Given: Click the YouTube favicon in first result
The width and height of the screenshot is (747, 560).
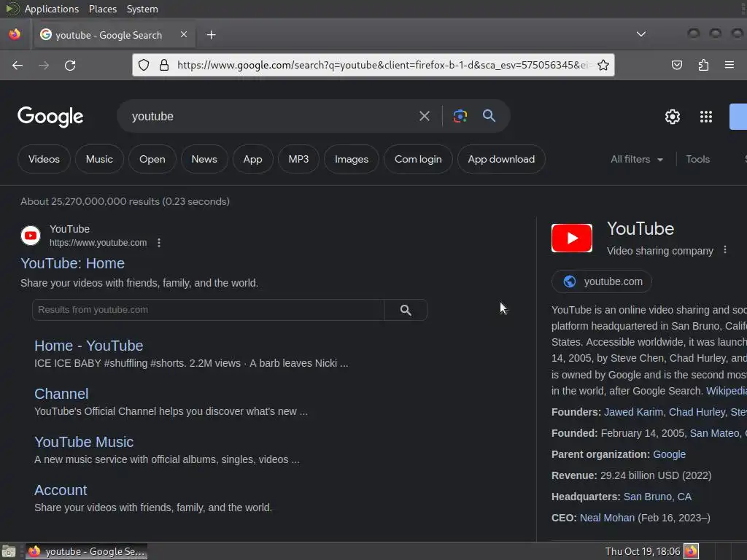Looking at the screenshot, I should pyautogui.click(x=31, y=236).
